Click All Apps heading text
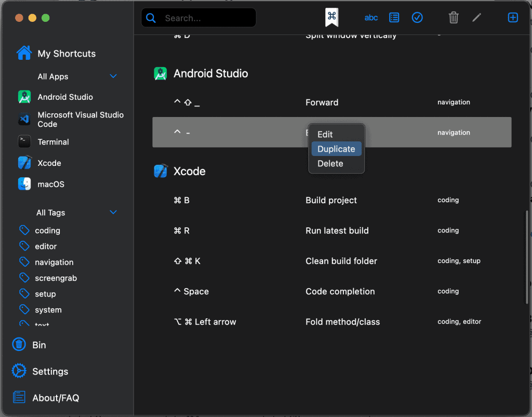This screenshot has height=417, width=532. (x=53, y=77)
